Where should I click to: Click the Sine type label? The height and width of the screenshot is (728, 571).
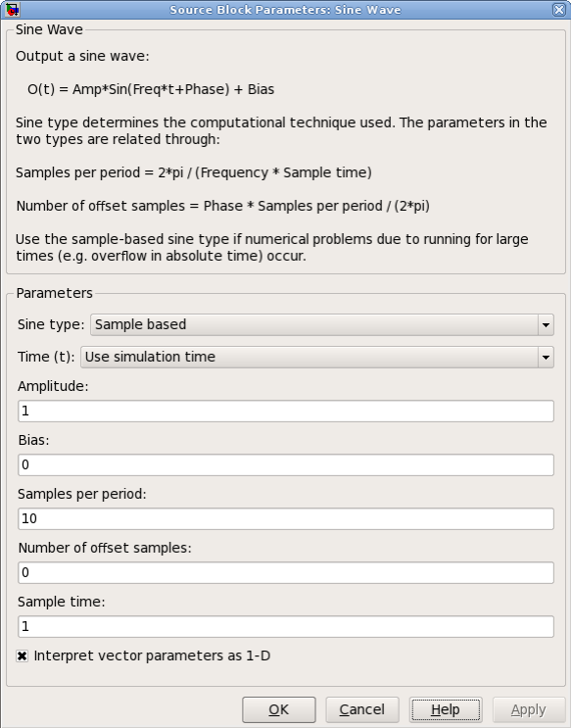(51, 324)
